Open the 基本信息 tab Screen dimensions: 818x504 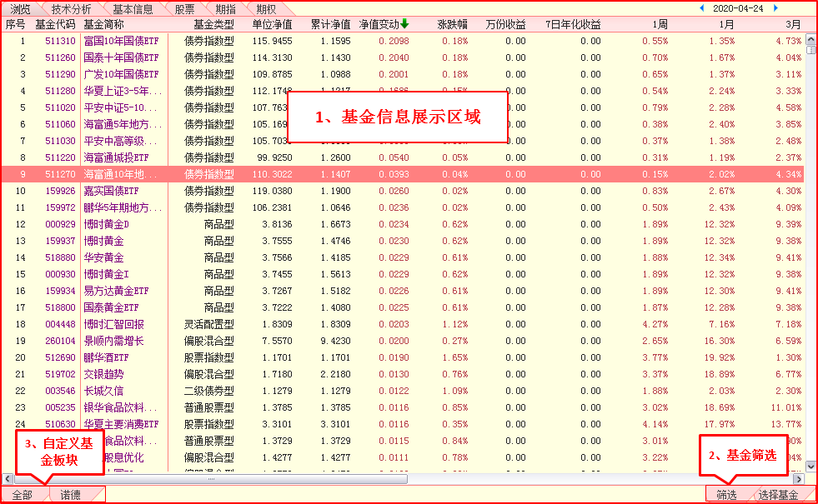click(133, 8)
